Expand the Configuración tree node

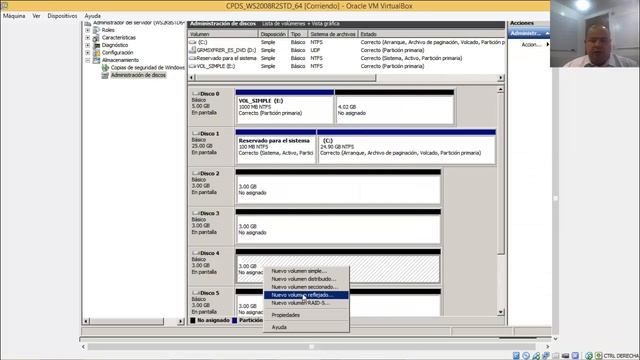87,53
